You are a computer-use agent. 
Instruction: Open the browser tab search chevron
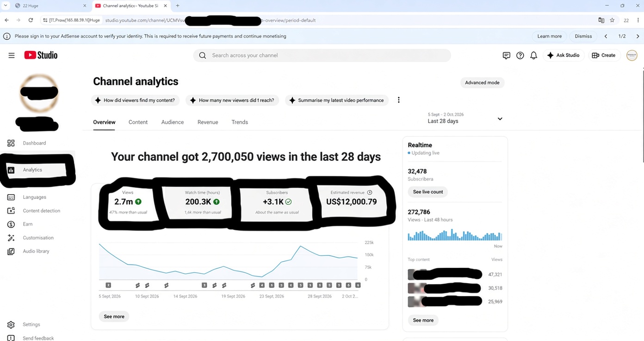pyautogui.click(x=6, y=6)
